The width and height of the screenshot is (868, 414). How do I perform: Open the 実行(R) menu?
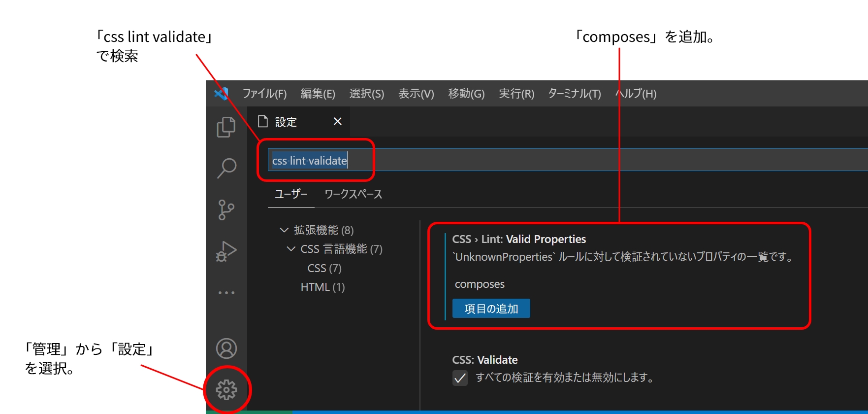(x=516, y=94)
